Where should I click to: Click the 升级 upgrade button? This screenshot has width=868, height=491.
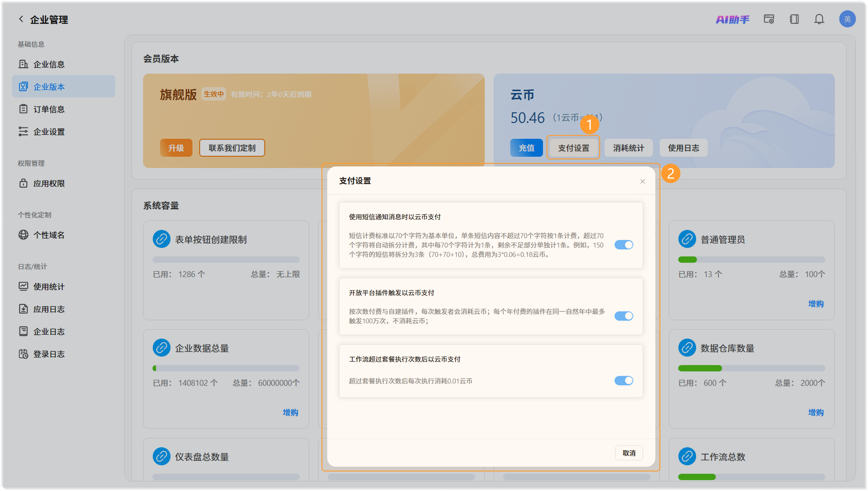(x=176, y=148)
